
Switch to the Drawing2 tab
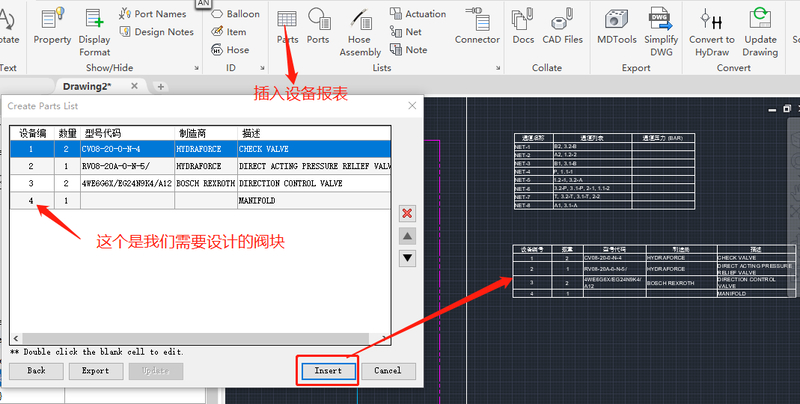pos(87,87)
